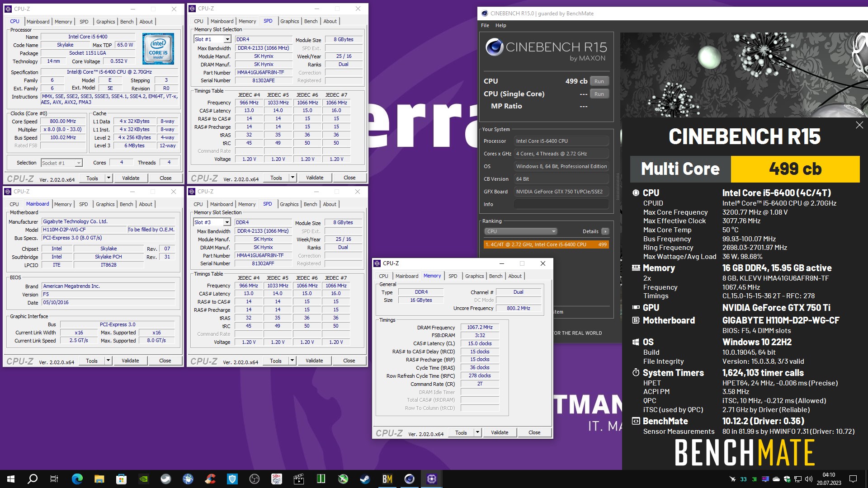Expand Tools arrow in Slot #3 SPD window
This screenshot has height=488, width=868.
click(292, 361)
